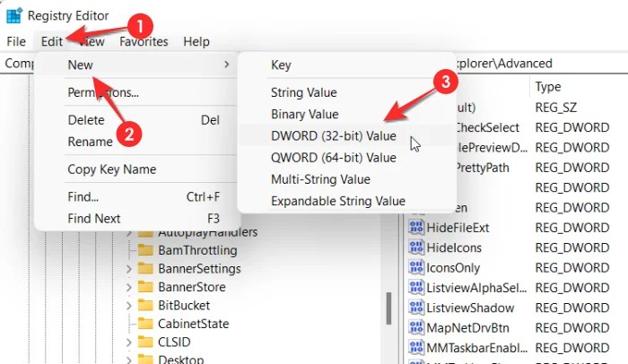Select String Value from New submenu

pyautogui.click(x=304, y=92)
